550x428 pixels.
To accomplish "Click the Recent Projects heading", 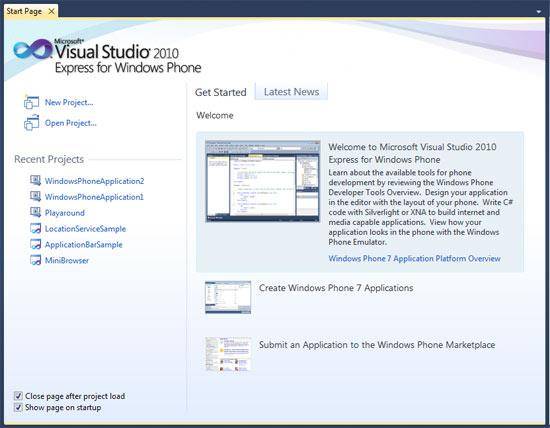I will pyautogui.click(x=49, y=159).
